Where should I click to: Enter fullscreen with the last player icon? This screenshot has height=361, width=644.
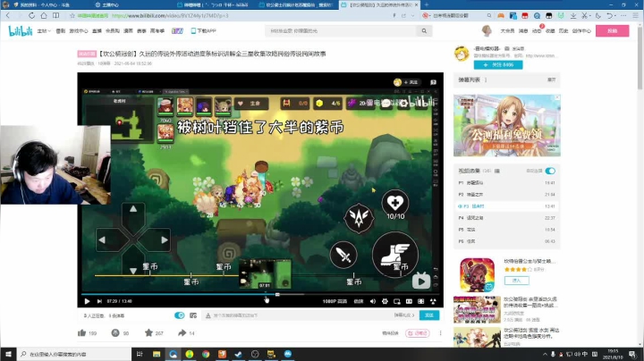click(433, 301)
